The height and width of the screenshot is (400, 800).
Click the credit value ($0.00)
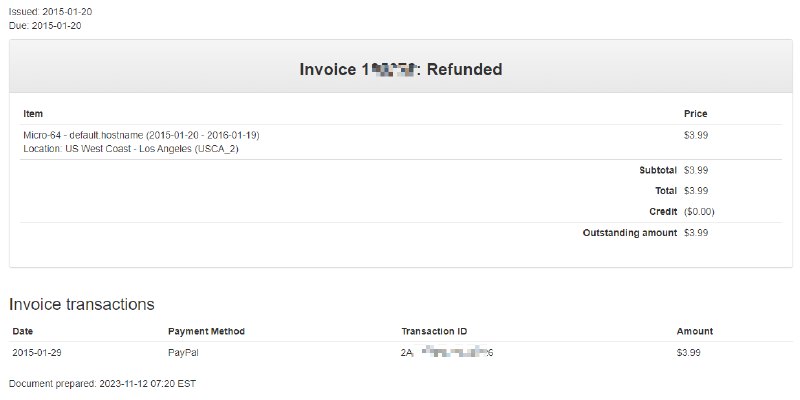[x=699, y=211]
